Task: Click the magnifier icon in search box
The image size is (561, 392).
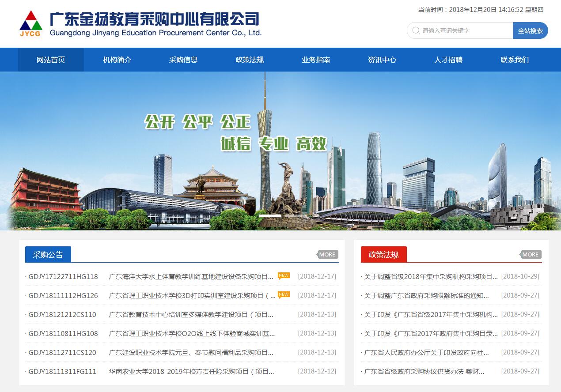Action: pos(415,30)
